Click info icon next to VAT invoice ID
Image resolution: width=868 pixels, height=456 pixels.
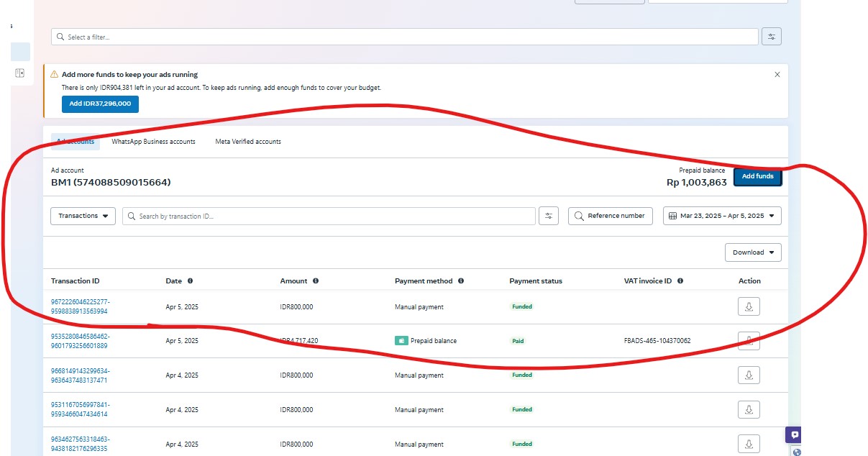tap(680, 281)
